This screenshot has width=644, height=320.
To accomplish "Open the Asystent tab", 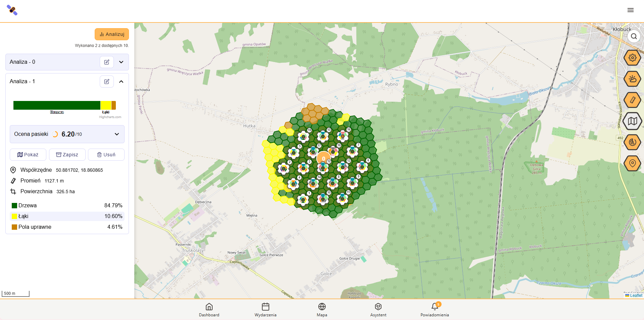I will (x=378, y=310).
